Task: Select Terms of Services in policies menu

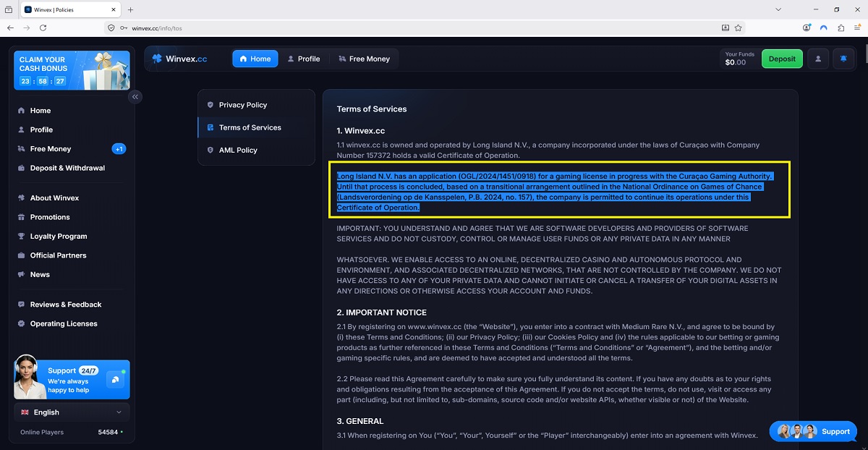Action: pos(256,127)
